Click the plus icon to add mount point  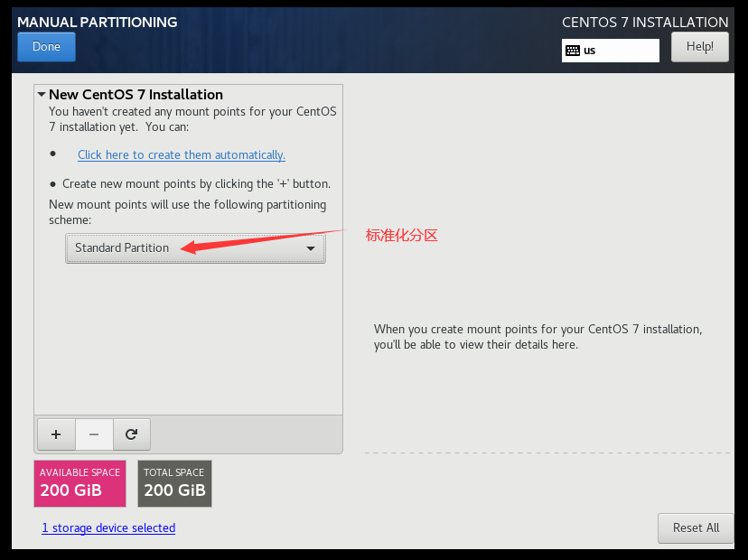pos(56,434)
